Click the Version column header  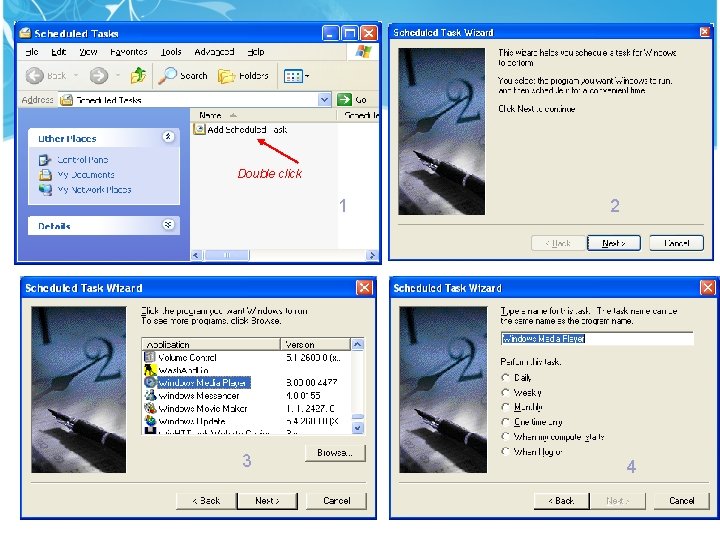click(x=315, y=344)
